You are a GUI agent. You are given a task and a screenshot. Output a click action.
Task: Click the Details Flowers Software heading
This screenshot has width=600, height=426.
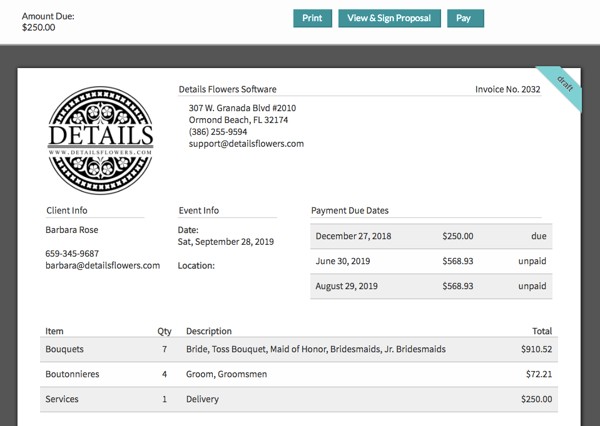[x=227, y=89]
